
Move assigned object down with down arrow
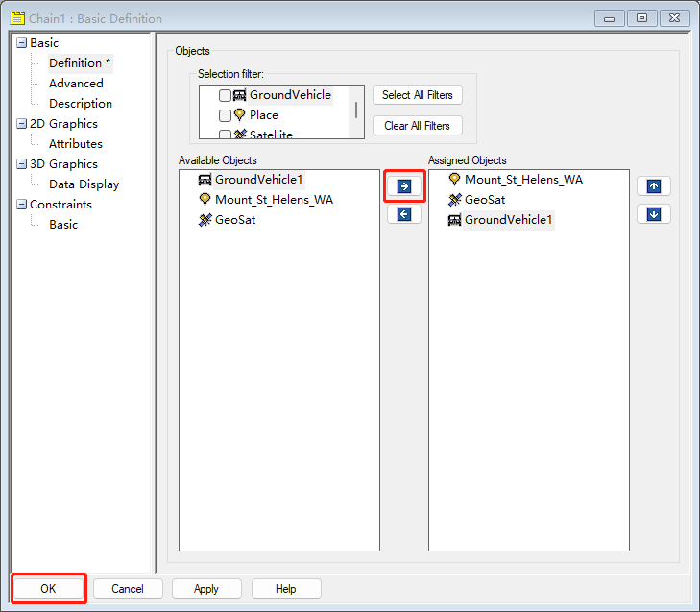pyautogui.click(x=654, y=214)
